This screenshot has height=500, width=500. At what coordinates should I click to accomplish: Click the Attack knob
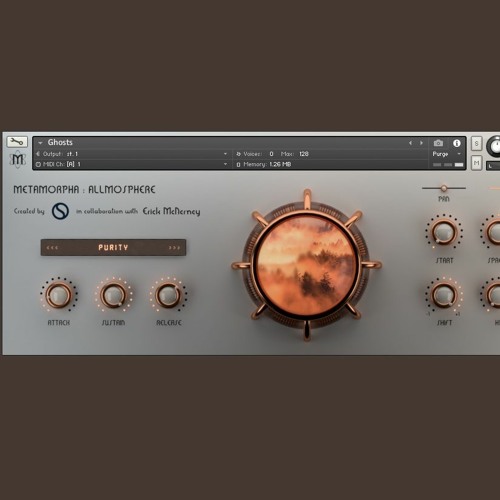(x=59, y=295)
